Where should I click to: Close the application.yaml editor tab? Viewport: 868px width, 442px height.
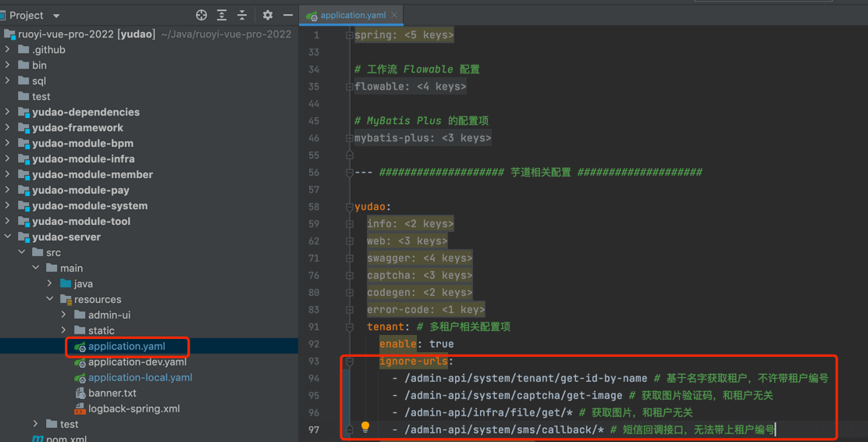[x=394, y=15]
